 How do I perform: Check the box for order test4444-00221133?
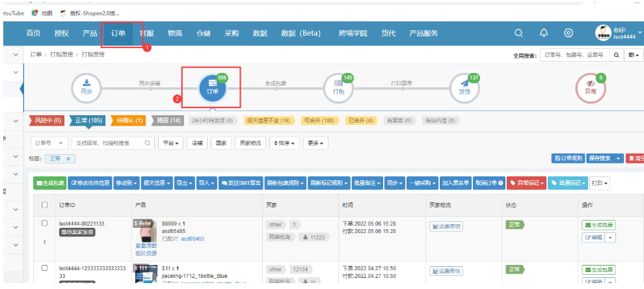[45, 223]
